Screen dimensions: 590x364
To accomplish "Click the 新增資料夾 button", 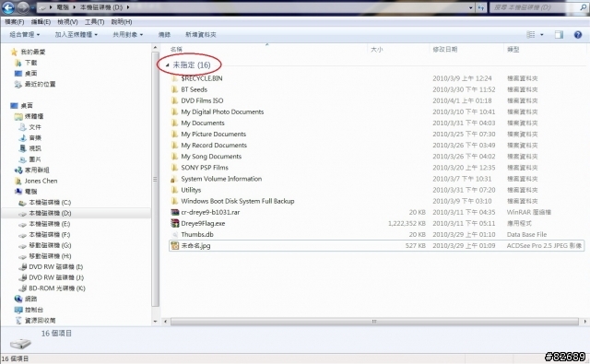I will (x=201, y=35).
